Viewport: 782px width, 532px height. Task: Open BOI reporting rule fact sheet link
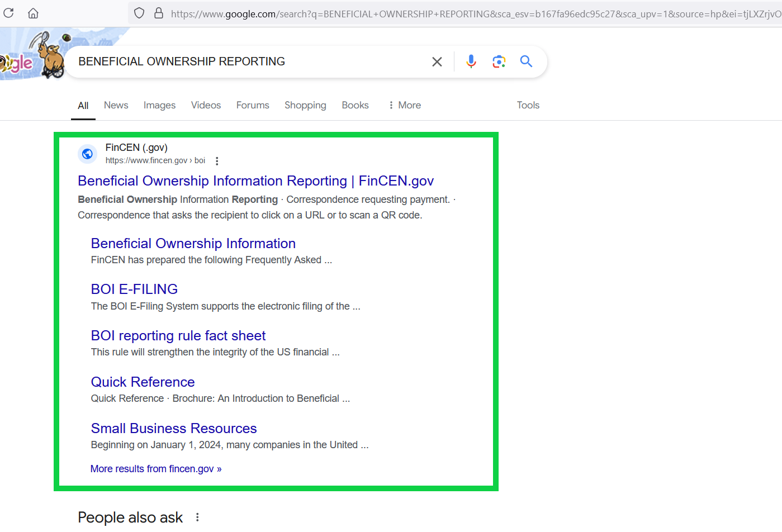(178, 336)
